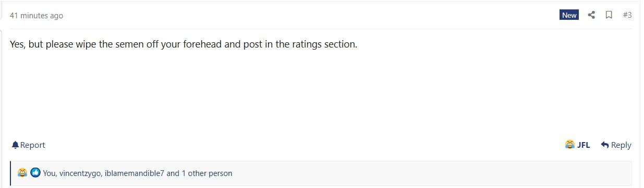Screen dimensions: 644x188
Task: Report this post via the Report link
Action: tap(33, 145)
